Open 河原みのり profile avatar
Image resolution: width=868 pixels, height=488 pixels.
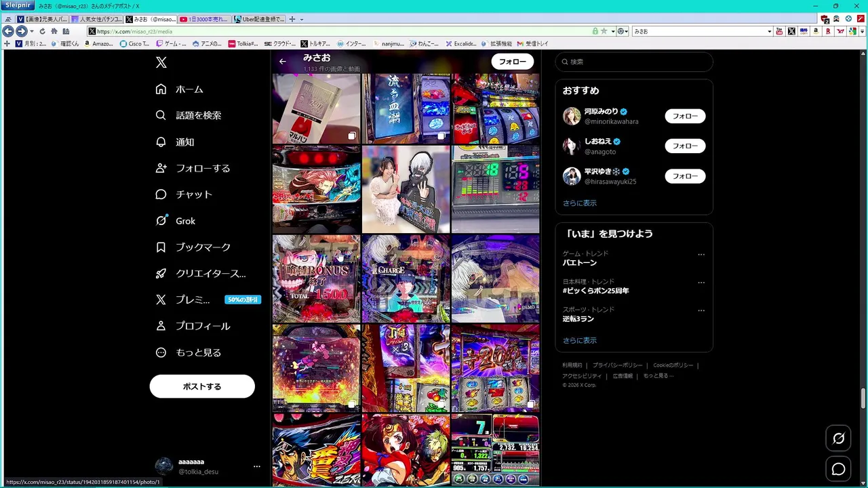pyautogui.click(x=572, y=116)
